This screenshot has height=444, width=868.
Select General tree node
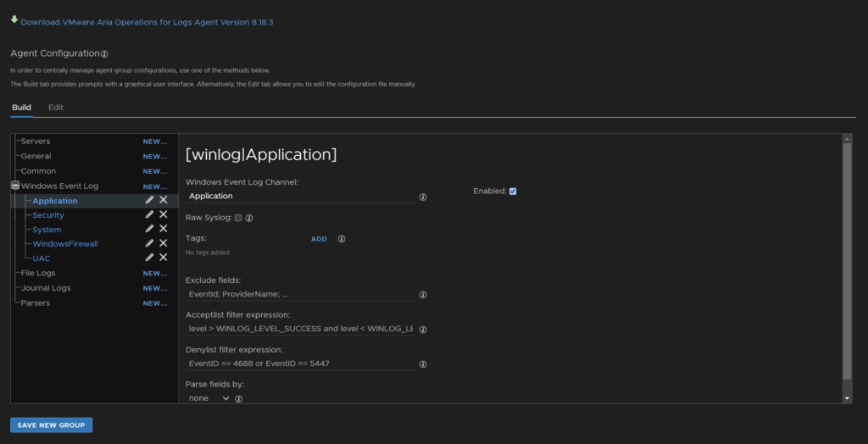tap(36, 156)
